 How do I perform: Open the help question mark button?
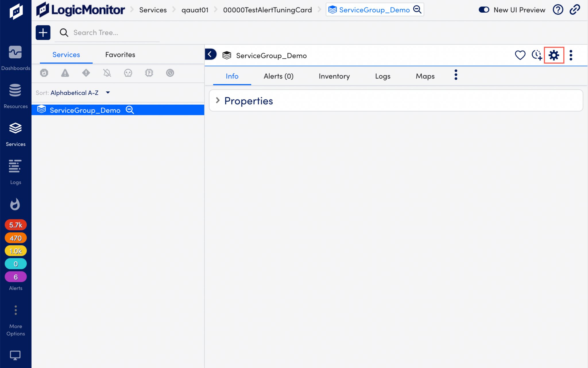[x=558, y=9]
